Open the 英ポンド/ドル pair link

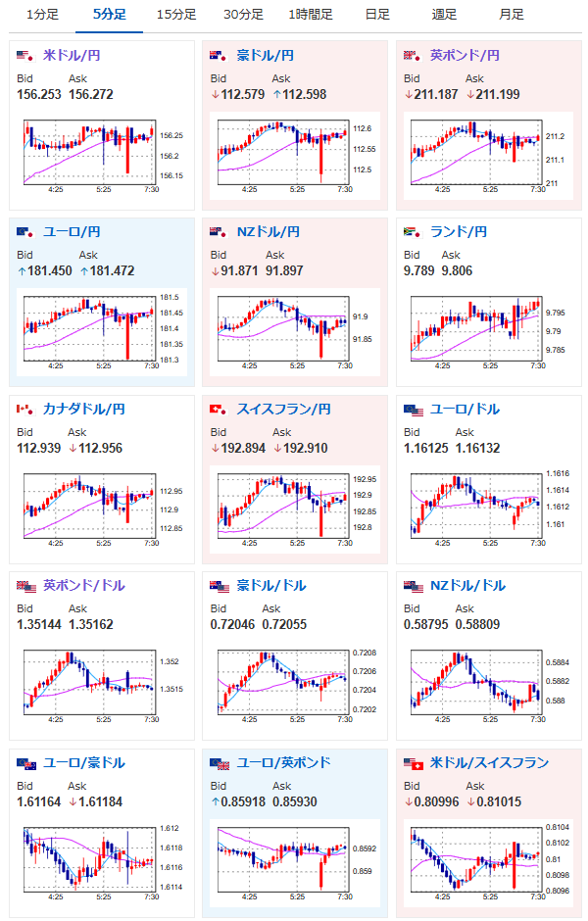coord(84,586)
